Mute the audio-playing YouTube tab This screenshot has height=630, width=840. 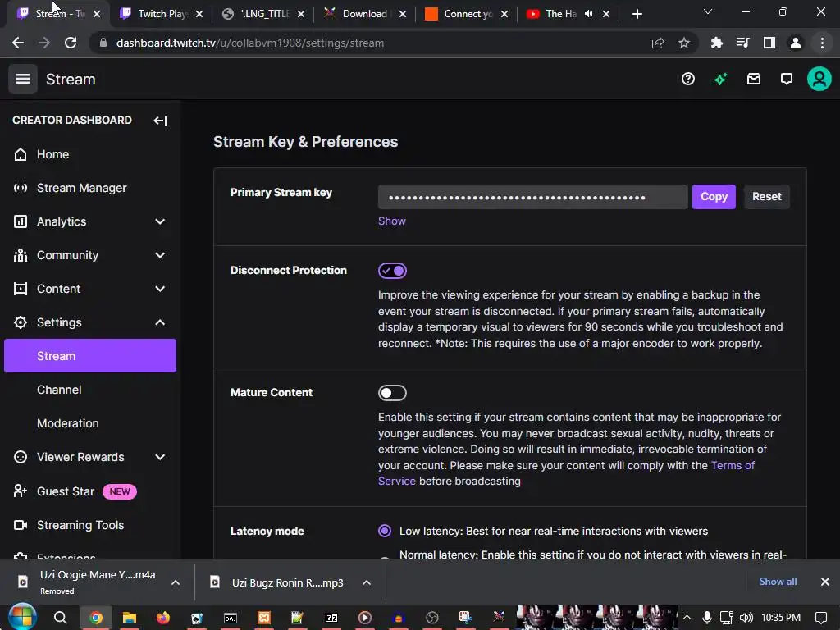(589, 14)
